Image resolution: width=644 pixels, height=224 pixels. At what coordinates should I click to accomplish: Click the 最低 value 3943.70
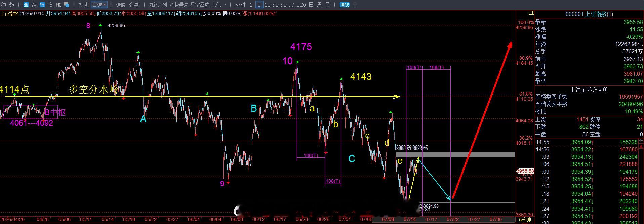(633, 81)
